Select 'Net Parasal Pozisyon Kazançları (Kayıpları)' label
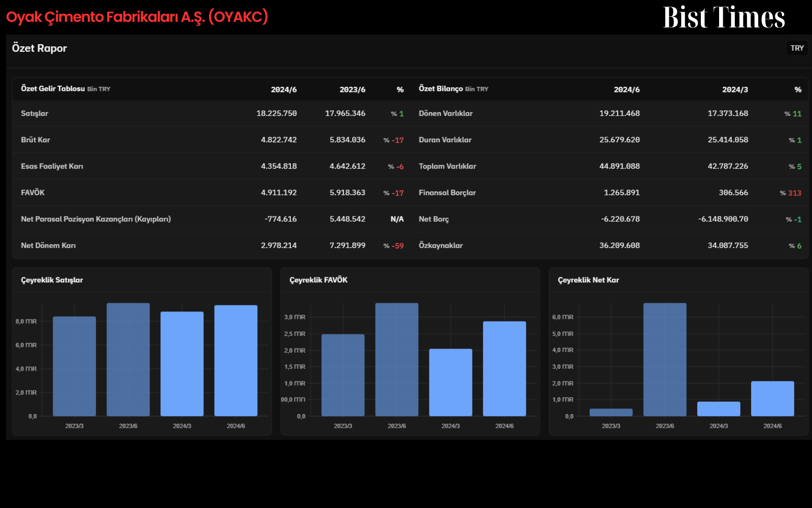Viewport: 812px width, 508px height. click(96, 219)
